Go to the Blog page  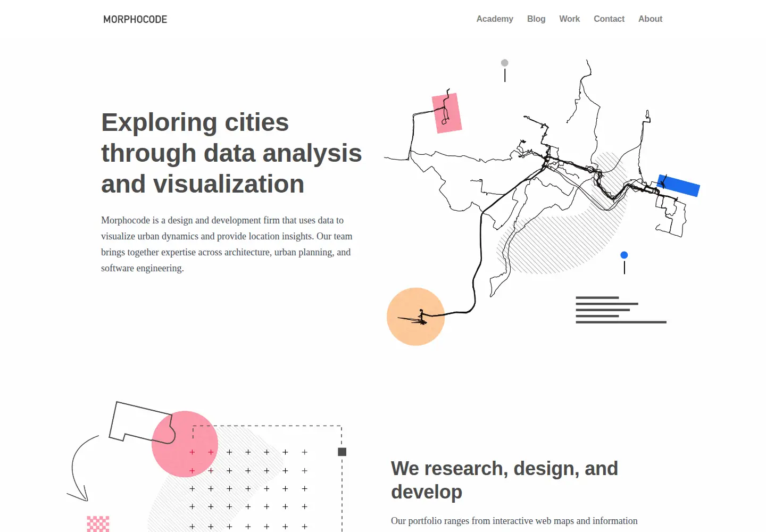point(536,19)
